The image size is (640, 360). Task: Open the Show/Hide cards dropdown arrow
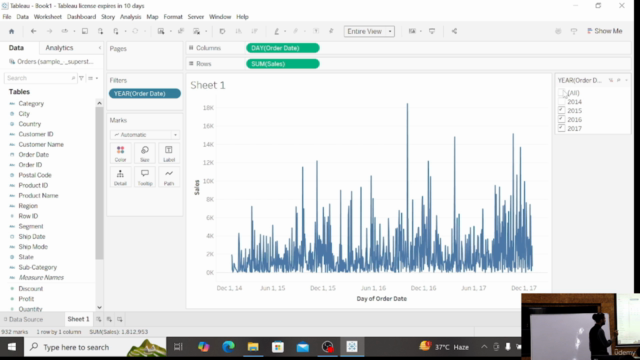pos(421,31)
